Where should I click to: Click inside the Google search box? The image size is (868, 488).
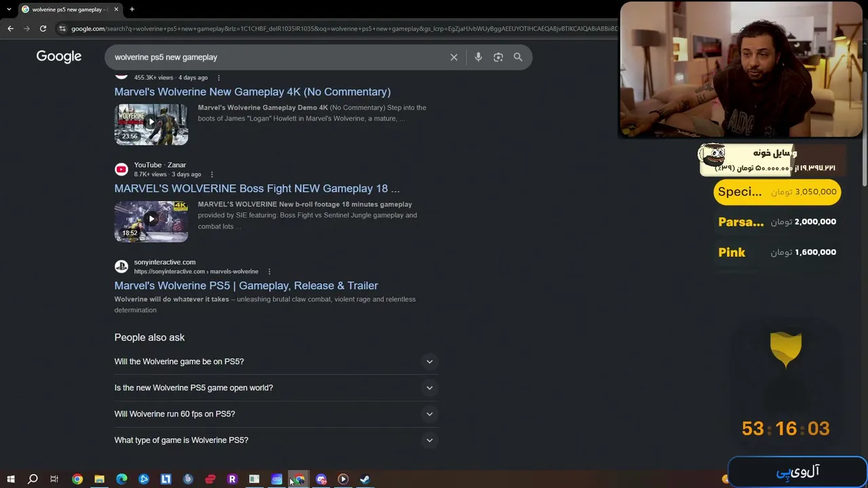coord(278,58)
